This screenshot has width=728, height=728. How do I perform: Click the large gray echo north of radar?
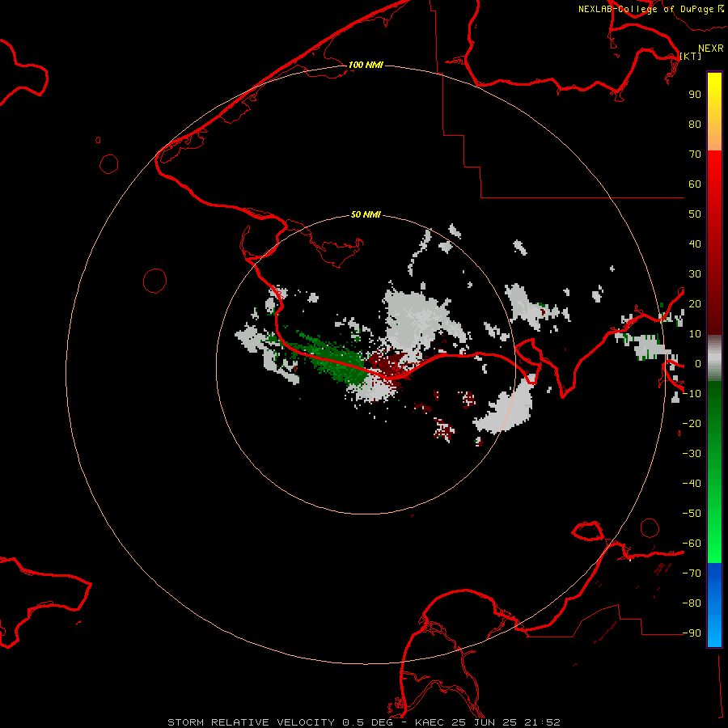coord(413,320)
